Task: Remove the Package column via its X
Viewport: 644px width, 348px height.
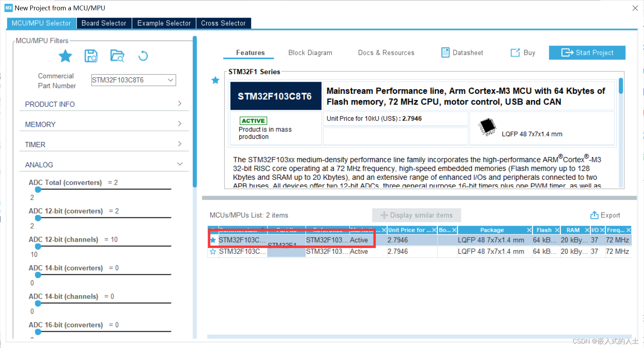Action: [529, 230]
